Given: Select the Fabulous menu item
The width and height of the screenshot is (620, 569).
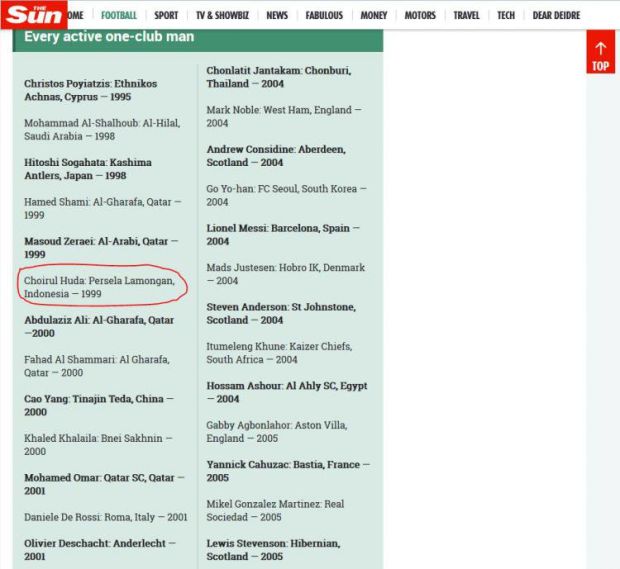Looking at the screenshot, I should pos(324,15).
